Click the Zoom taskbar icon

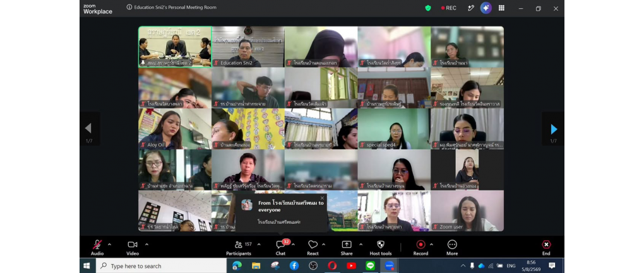pos(390,265)
